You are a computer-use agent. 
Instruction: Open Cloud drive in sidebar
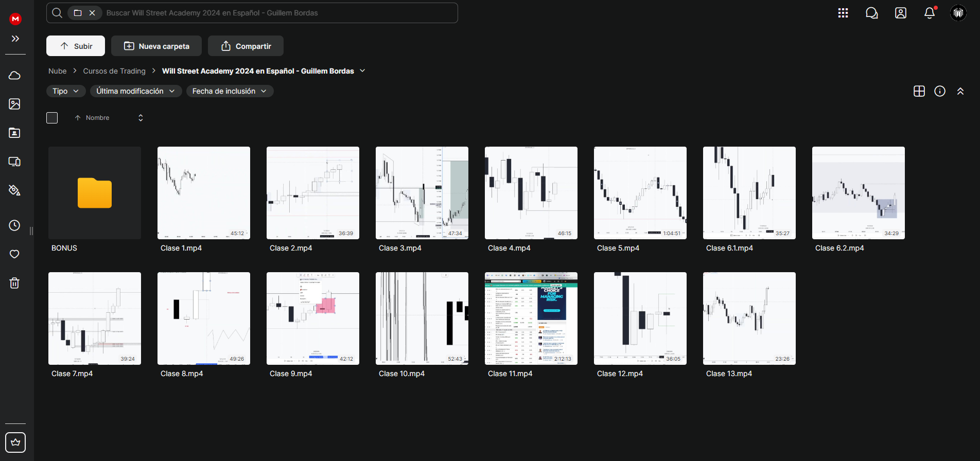(x=15, y=76)
